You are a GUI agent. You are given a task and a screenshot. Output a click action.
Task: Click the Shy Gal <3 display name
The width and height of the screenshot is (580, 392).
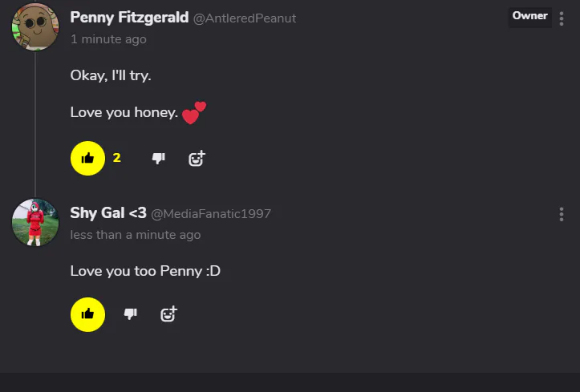108,213
